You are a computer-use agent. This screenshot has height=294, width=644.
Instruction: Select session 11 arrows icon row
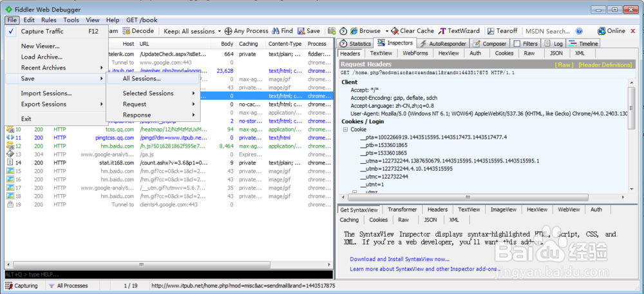coord(10,138)
